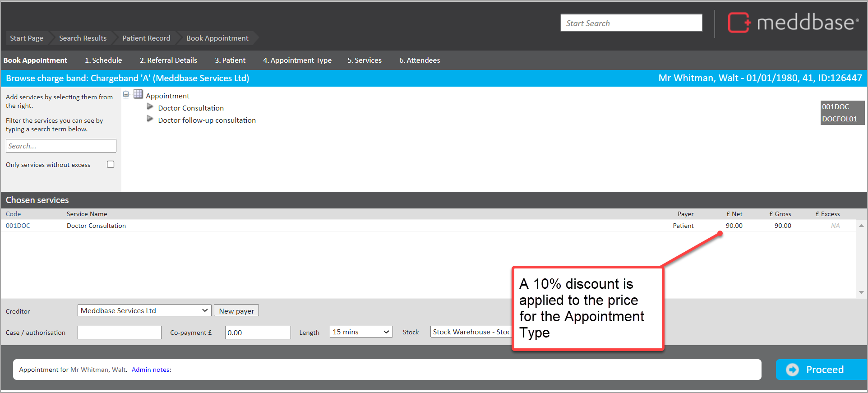Click the Payer column header
This screenshot has width=868, height=393.
(685, 214)
